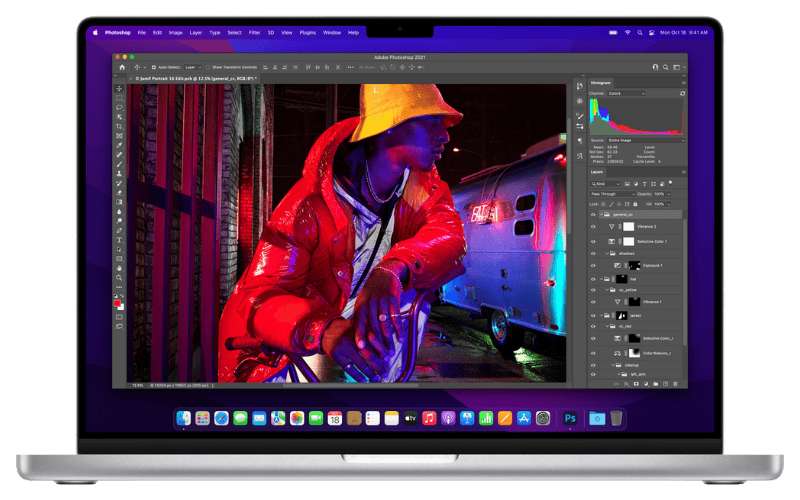Open the Filter menu

[x=254, y=33]
